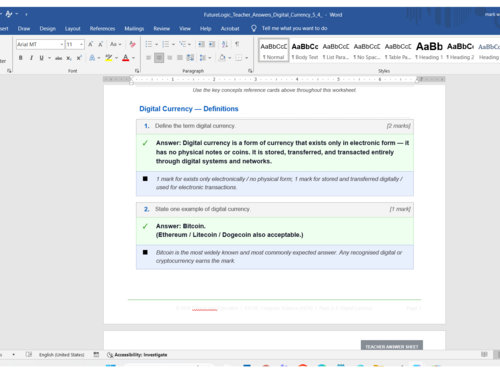The image size is (500, 375).
Task: Open Bullets dropdown arrow
Action: pyautogui.click(x=156, y=44)
